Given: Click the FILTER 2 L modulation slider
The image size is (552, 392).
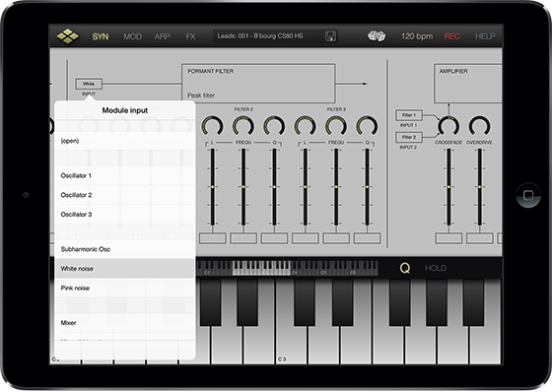Looking at the screenshot, I should (212, 187).
